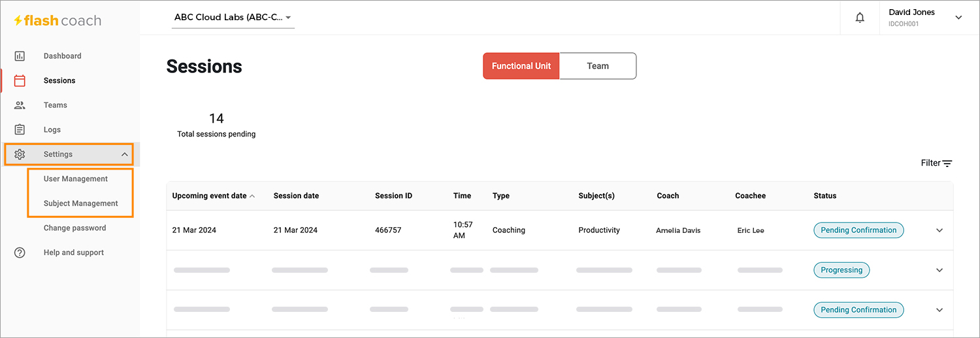The width and height of the screenshot is (980, 338).
Task: Click the Filter button label
Action: pyautogui.click(x=930, y=163)
